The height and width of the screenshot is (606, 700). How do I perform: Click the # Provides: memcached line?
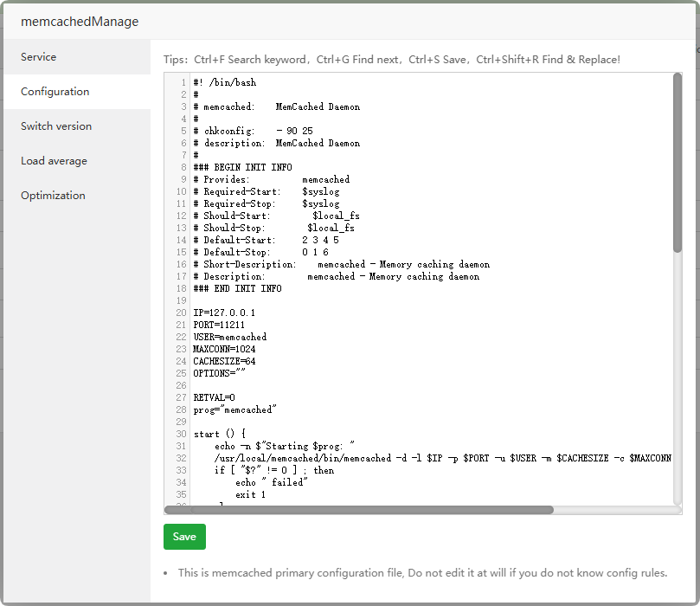(272, 179)
